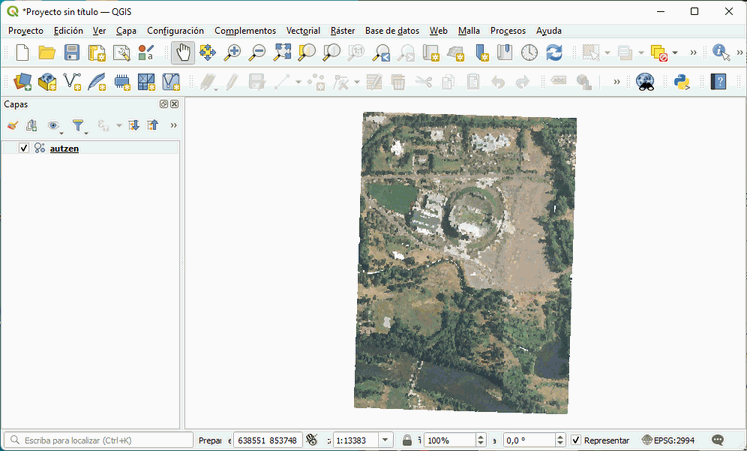Open Manage Map Themes eye dropdown
Screen dimensions: 747x451
point(54,126)
